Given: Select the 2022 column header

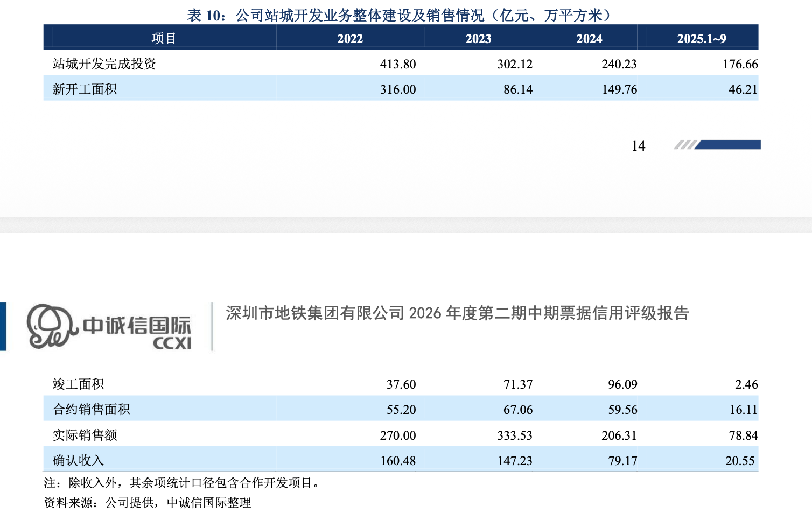Looking at the screenshot, I should pos(350,39).
